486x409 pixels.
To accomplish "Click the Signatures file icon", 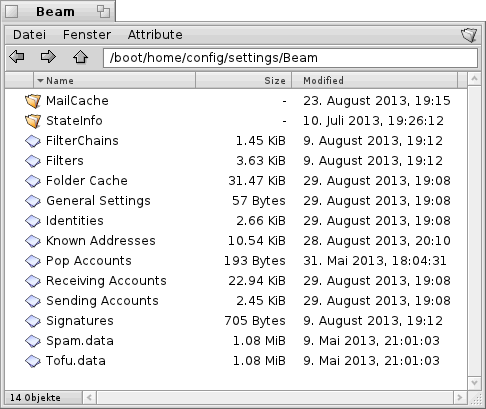I will [33, 321].
